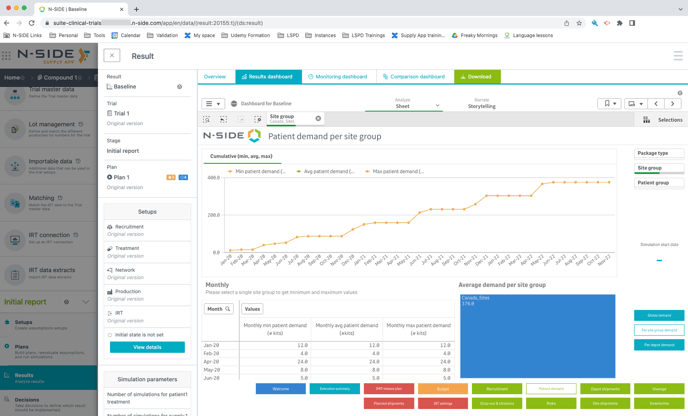This screenshot has width=688, height=416.
Task: Open the dashboard menu dropdown
Action: tap(213, 104)
